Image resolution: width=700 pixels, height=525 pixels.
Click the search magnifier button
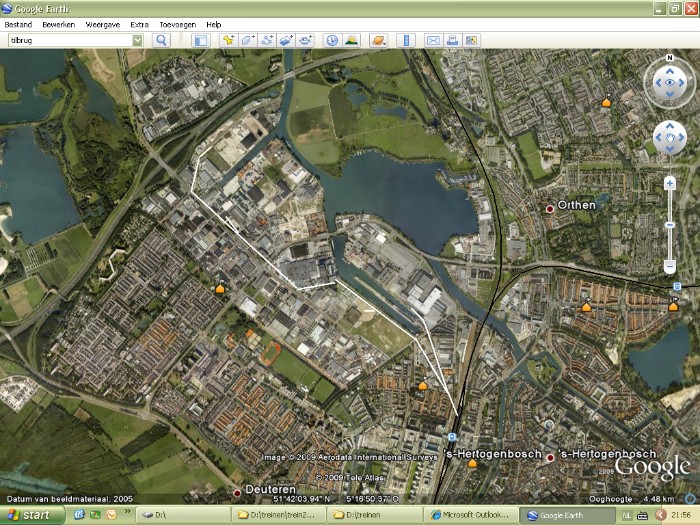pos(161,40)
